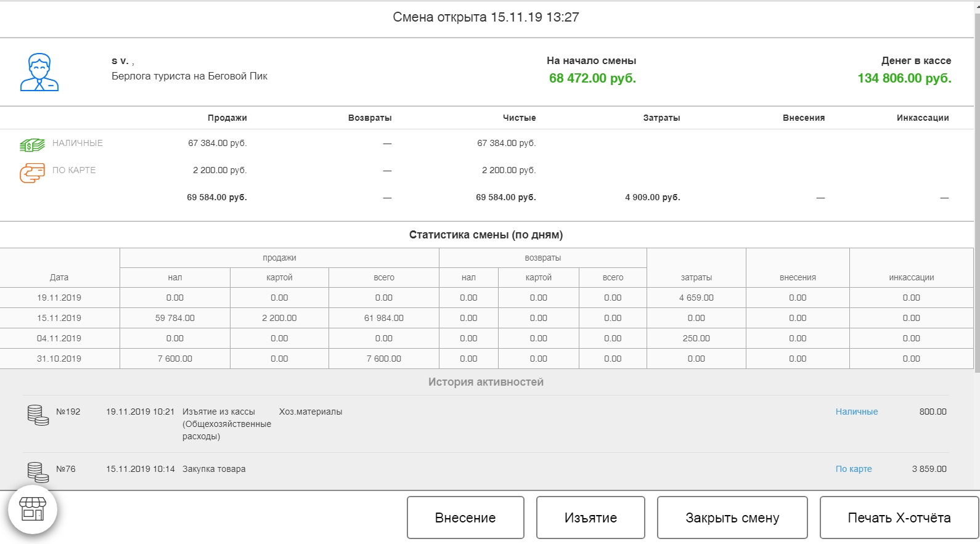The height and width of the screenshot is (544, 980).
Task: Click История активностей heading
Action: 486,382
